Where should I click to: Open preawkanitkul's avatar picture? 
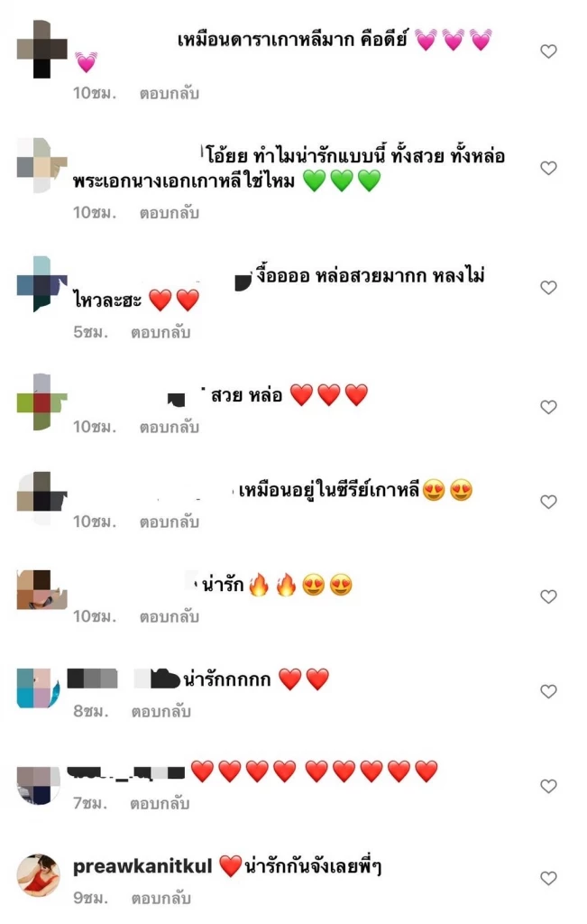coord(38,875)
